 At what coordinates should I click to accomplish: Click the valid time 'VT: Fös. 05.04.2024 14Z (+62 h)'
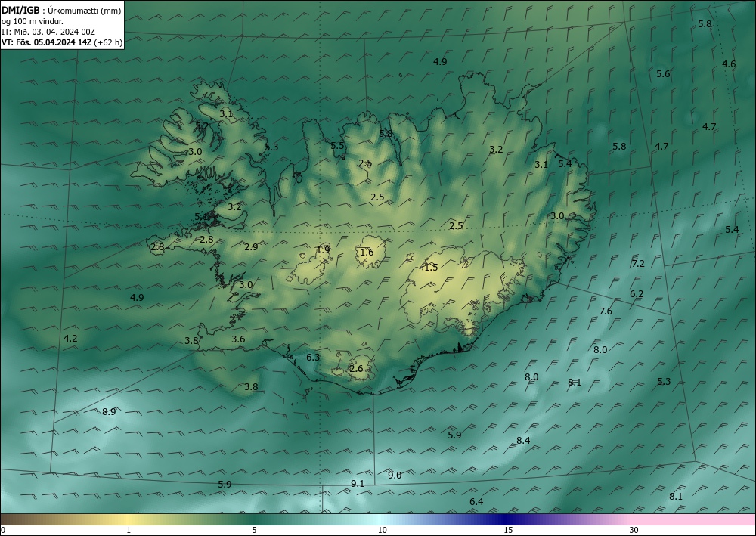pyautogui.click(x=62, y=42)
